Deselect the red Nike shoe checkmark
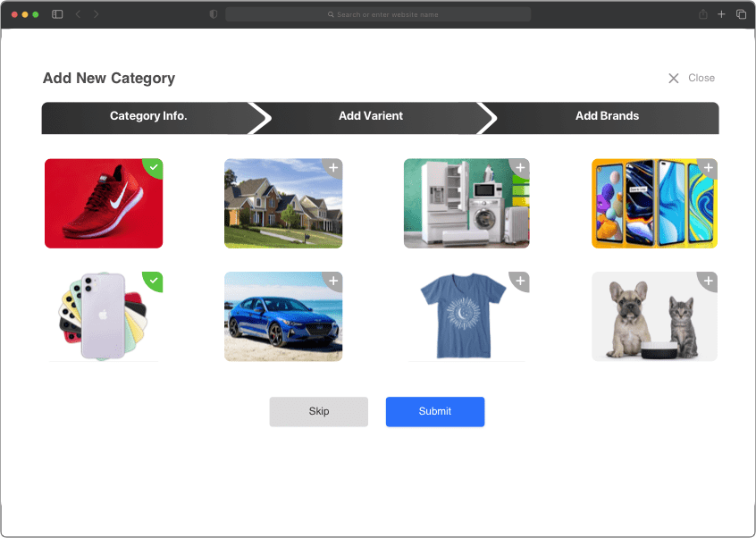Image resolution: width=756 pixels, height=538 pixels. (154, 167)
